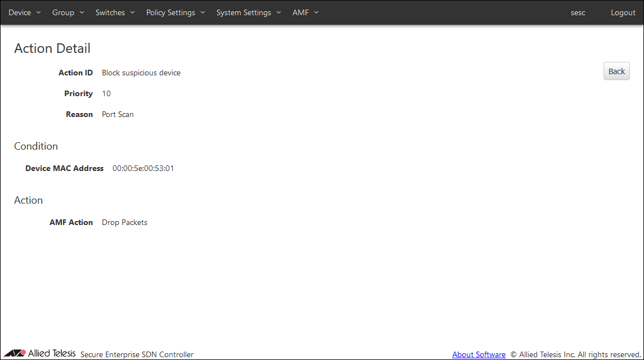644x360 pixels.
Task: Click the Drop Packets AMF action value
Action: (124, 222)
